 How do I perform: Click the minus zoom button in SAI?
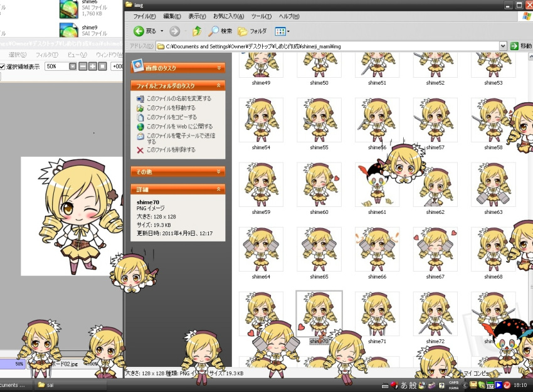point(83,66)
